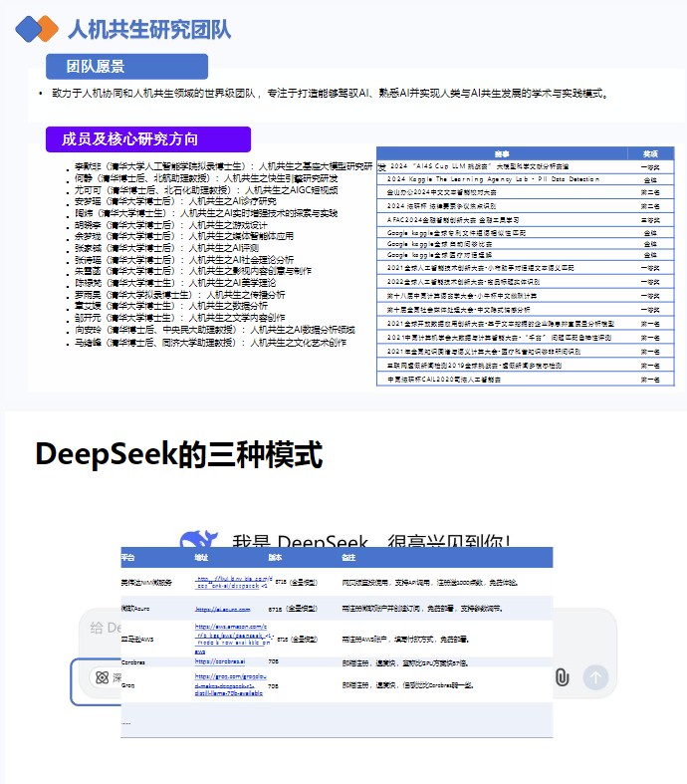Click the 金山办公2024中文文本智能校对大赛 row
The height and width of the screenshot is (784, 687).
(526, 192)
